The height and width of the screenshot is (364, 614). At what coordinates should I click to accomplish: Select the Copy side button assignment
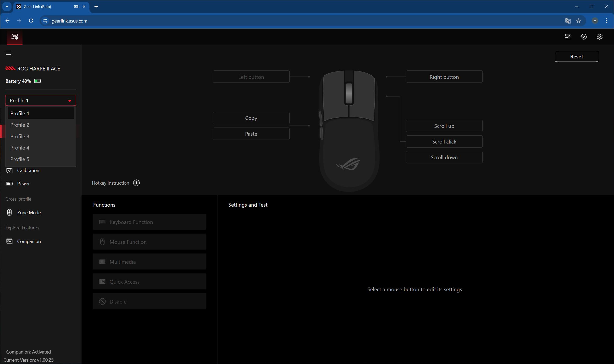tap(251, 118)
